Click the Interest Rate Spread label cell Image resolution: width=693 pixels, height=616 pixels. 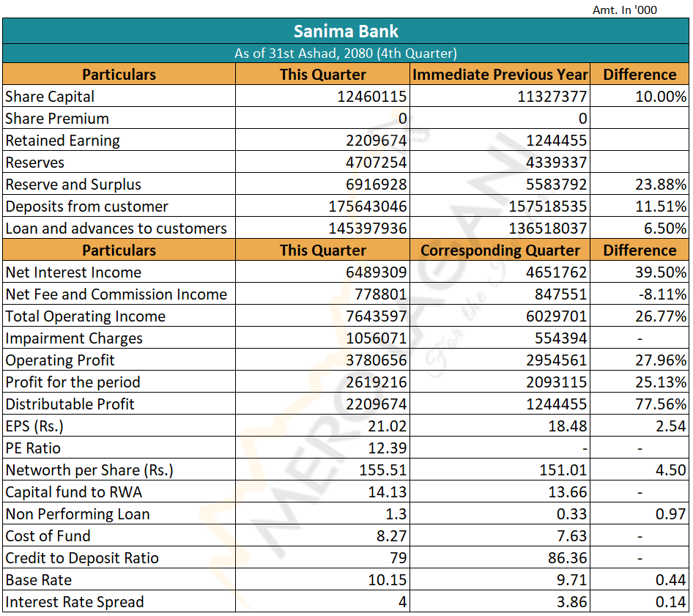point(75,602)
